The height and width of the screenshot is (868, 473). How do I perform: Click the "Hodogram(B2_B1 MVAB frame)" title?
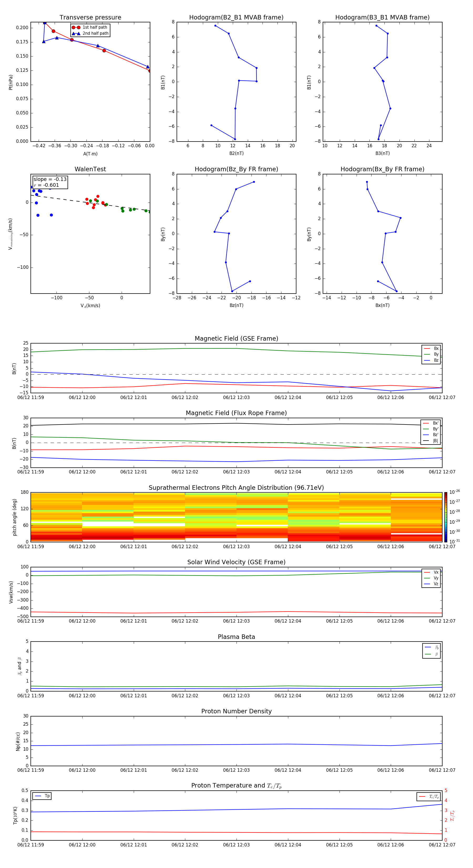point(236,17)
